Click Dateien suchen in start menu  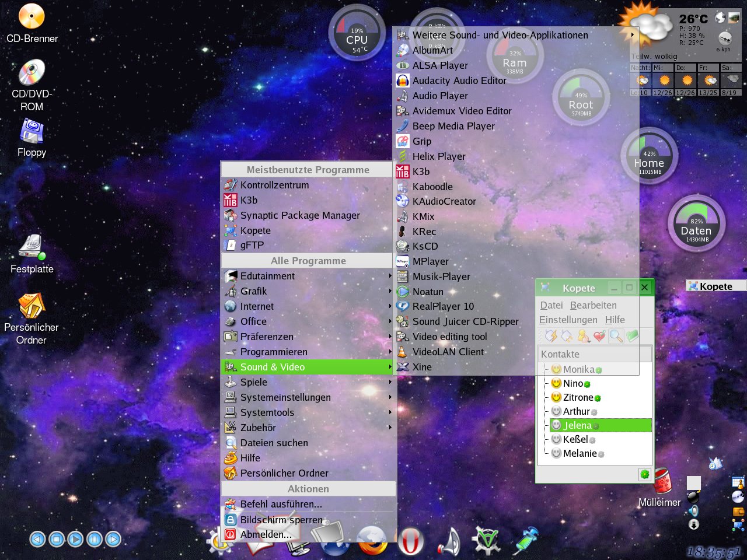pos(308,443)
